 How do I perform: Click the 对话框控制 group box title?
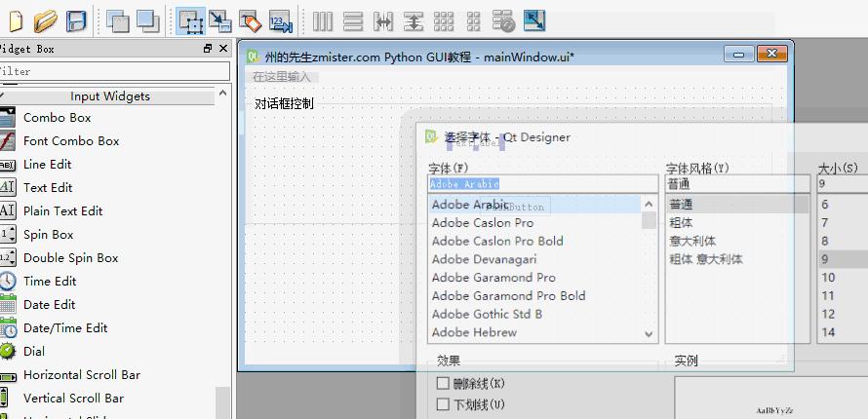pos(284,103)
